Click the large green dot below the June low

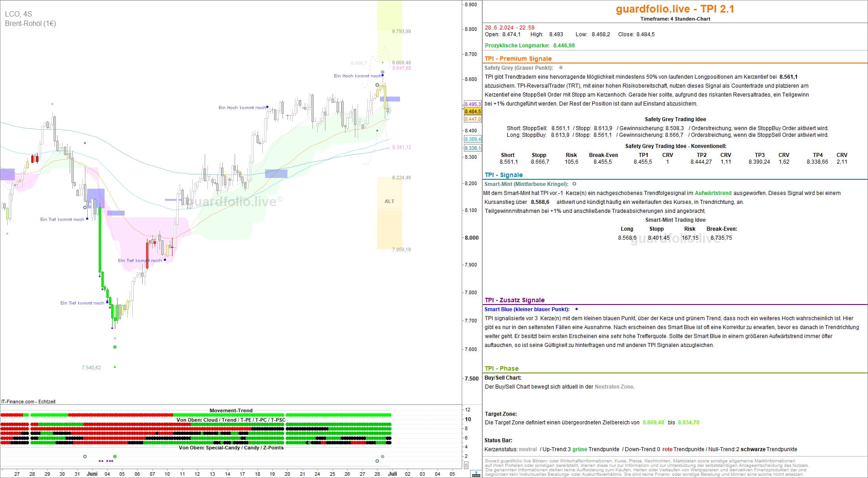(115, 347)
